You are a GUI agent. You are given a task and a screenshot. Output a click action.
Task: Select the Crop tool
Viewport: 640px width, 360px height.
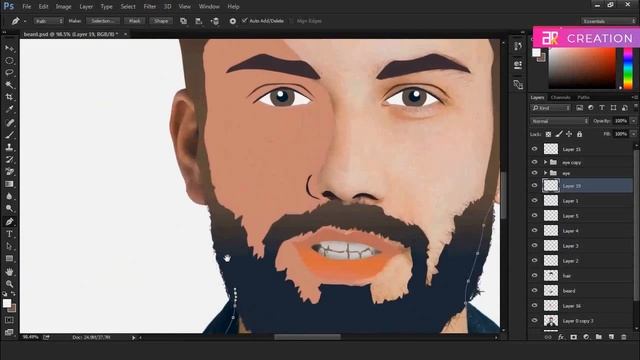(9, 97)
